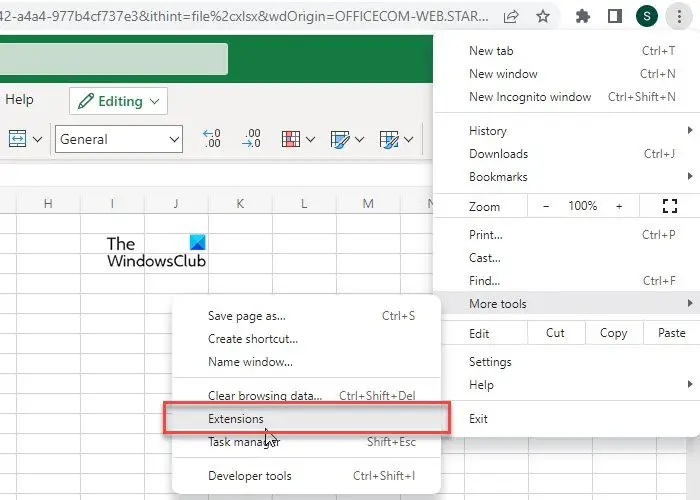
Task: Click the browser address bar URL
Action: pos(244,17)
